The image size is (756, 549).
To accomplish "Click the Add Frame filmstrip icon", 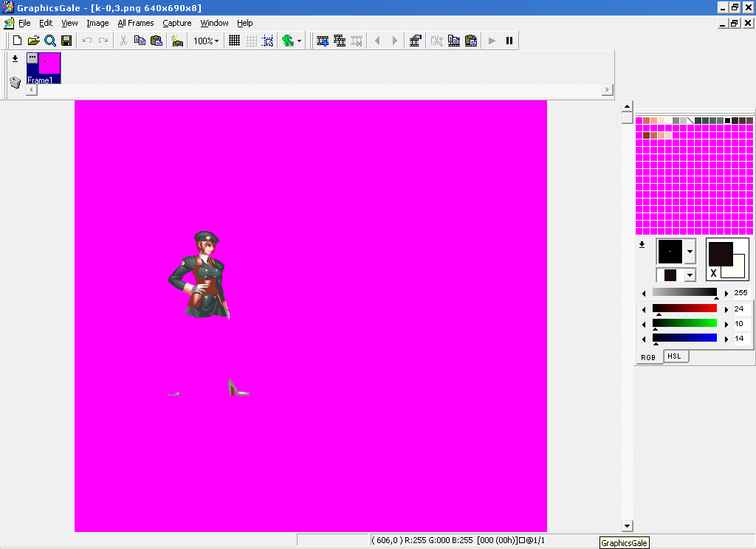I will click(323, 41).
